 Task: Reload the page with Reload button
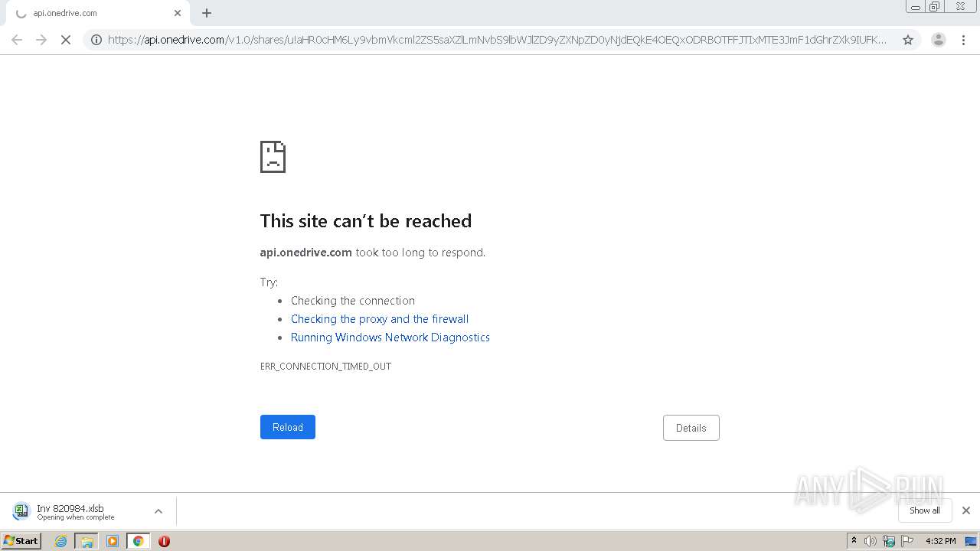click(288, 427)
